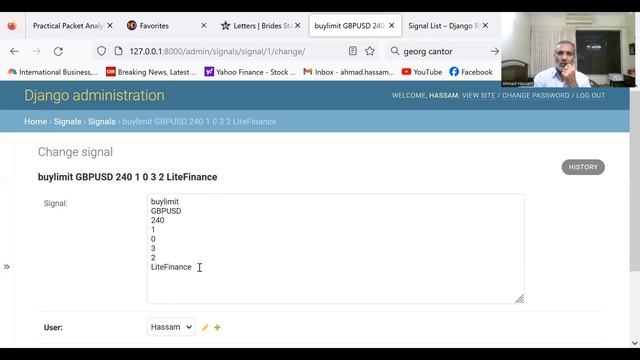
Task: Open the HISTORY button
Action: pos(583,167)
